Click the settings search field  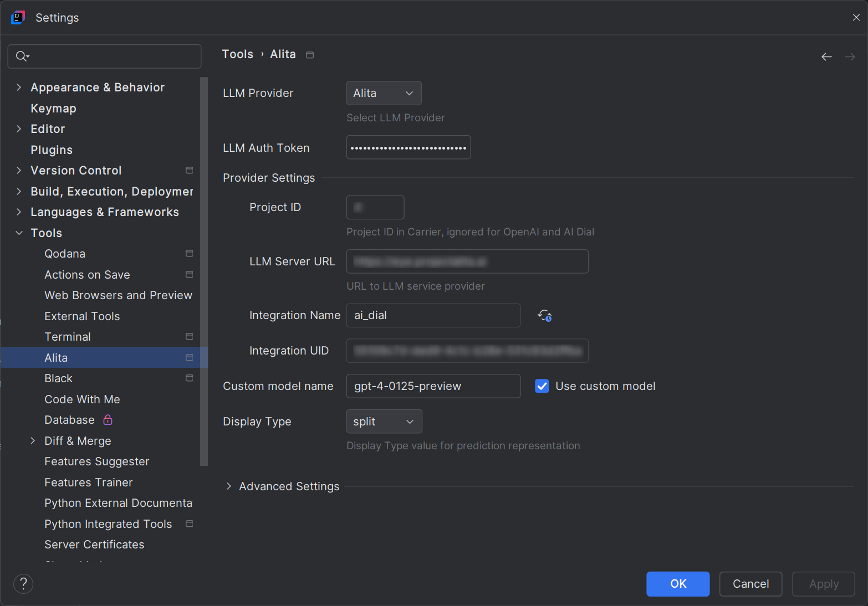point(104,57)
